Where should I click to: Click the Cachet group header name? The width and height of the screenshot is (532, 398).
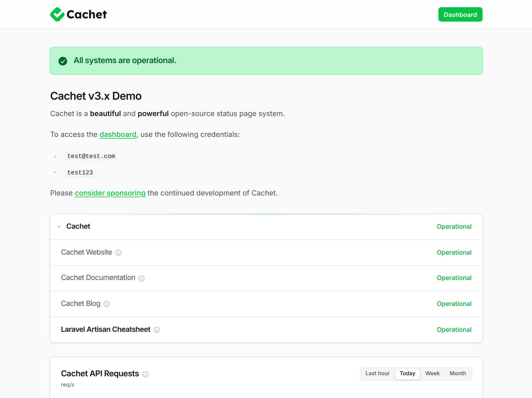[x=78, y=226]
